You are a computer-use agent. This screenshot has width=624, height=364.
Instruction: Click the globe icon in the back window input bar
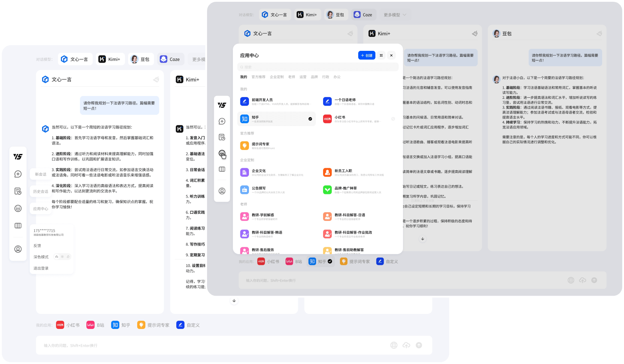click(394, 345)
